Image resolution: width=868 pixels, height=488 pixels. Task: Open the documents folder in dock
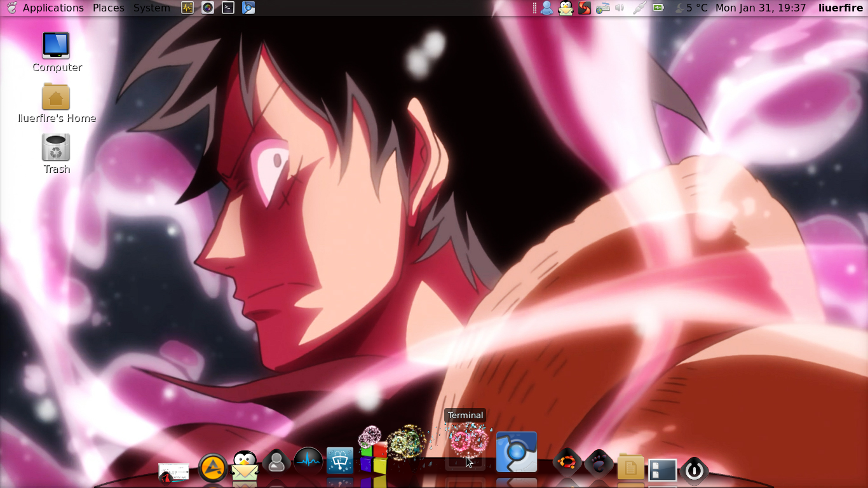pos(631,467)
